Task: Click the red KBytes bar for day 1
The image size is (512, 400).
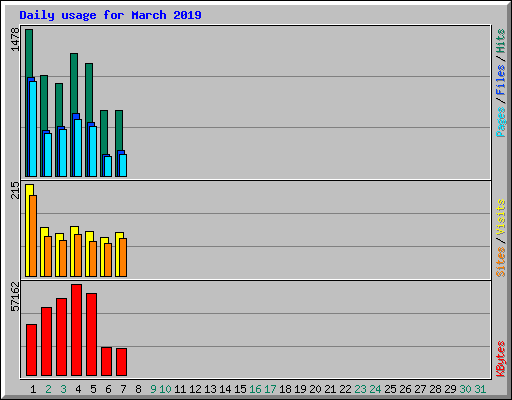Action: click(31, 350)
